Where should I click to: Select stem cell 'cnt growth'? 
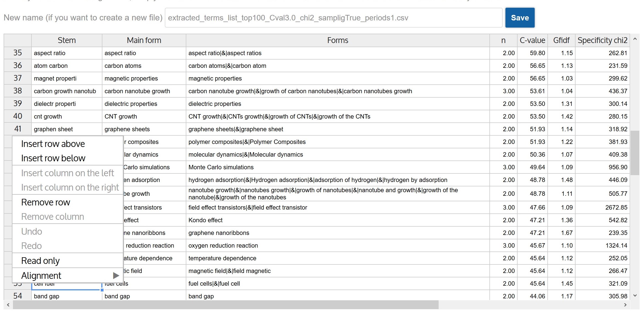coord(67,116)
